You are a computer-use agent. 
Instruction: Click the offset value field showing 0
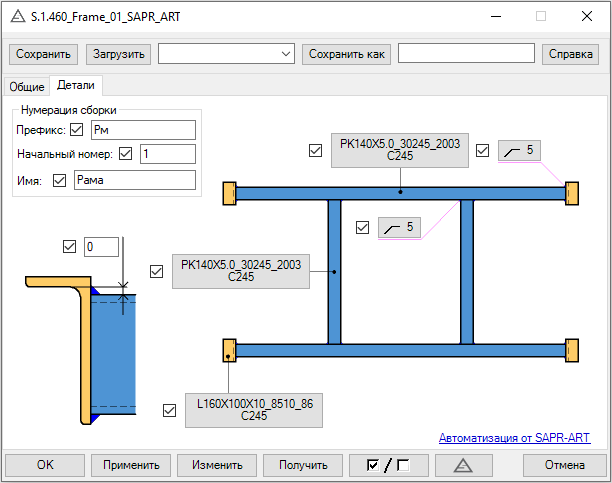click(x=101, y=246)
